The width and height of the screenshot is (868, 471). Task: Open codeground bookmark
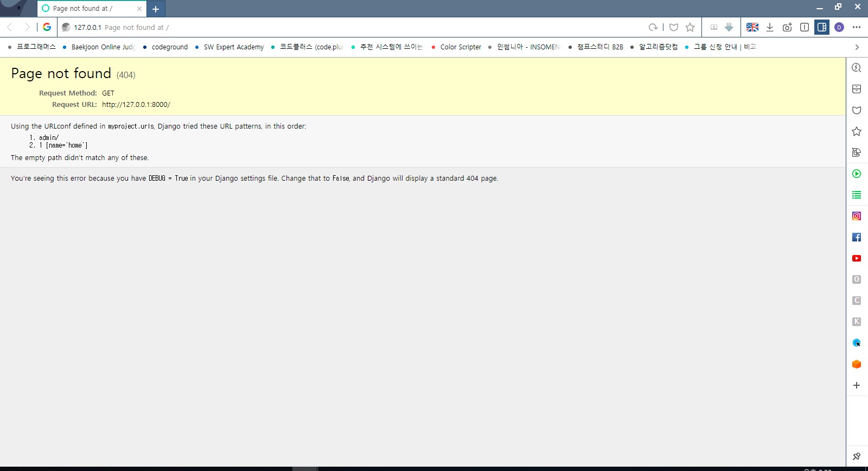click(x=165, y=47)
